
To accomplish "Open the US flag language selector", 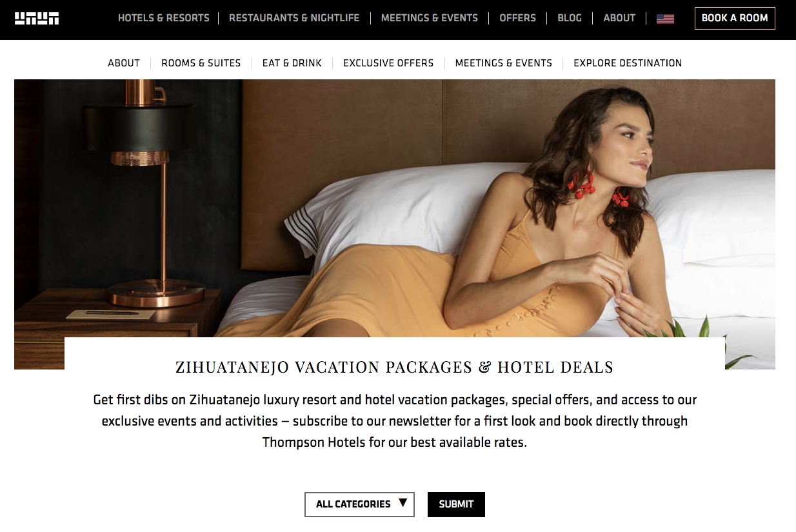I will point(665,19).
